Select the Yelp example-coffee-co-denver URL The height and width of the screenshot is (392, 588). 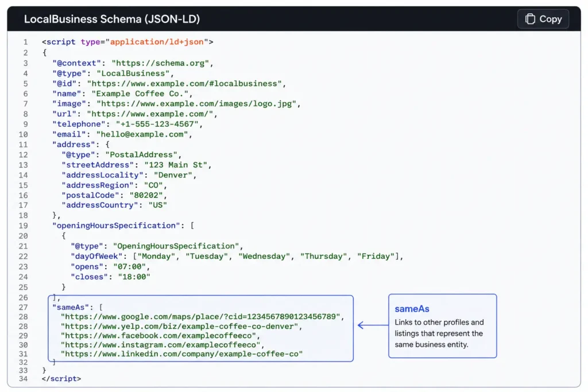coord(179,327)
